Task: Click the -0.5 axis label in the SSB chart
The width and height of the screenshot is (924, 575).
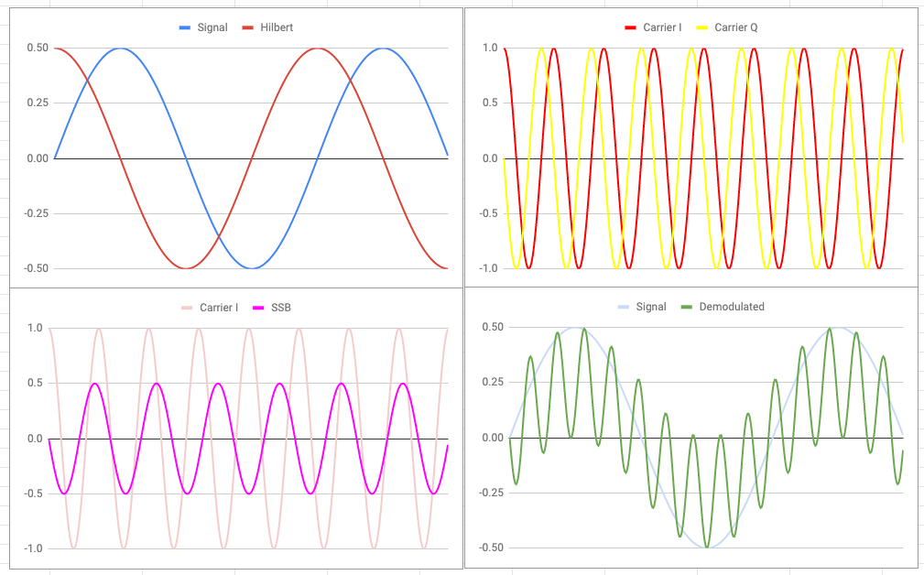Action: tap(34, 494)
